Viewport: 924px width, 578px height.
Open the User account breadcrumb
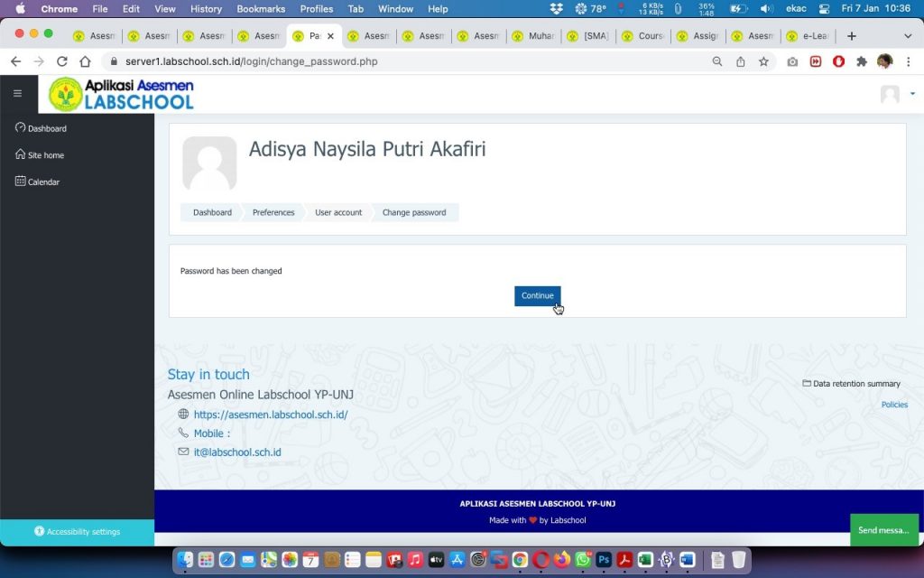coord(338,212)
